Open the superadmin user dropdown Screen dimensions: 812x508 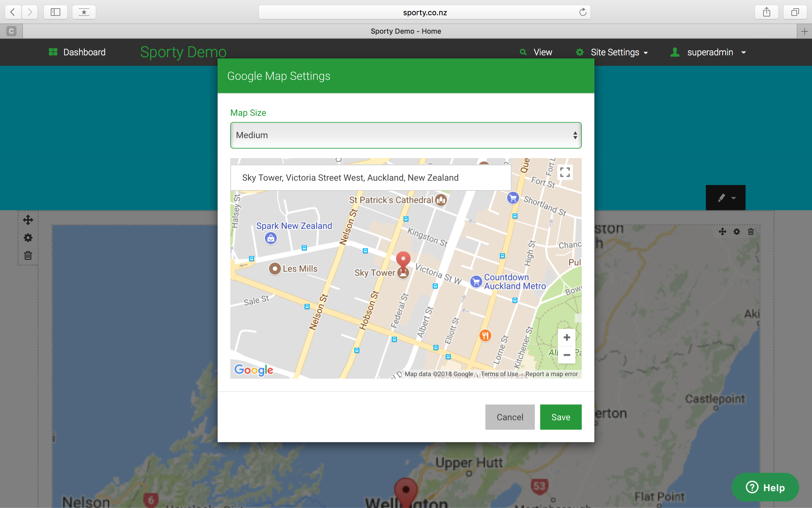[x=708, y=52]
